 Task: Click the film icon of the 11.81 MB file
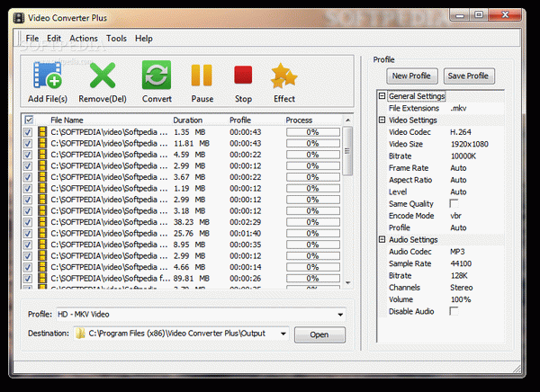(42, 143)
